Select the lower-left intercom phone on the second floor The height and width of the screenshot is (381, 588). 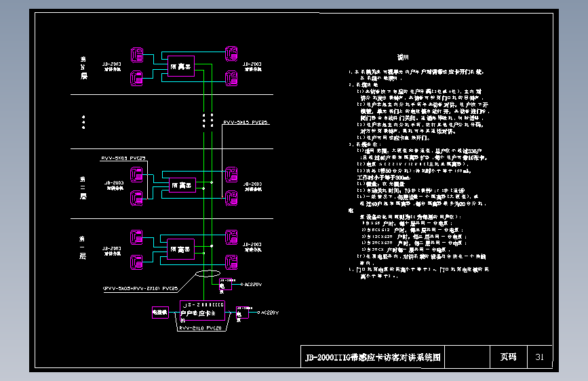click(x=136, y=199)
